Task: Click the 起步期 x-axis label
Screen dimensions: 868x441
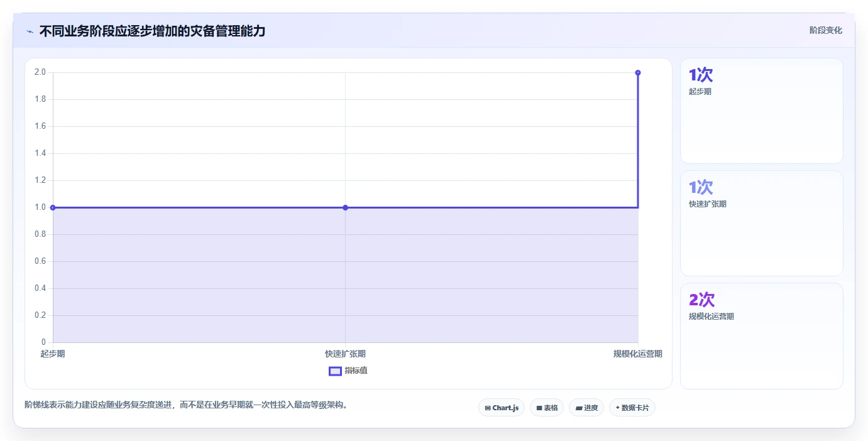Action: (x=53, y=354)
